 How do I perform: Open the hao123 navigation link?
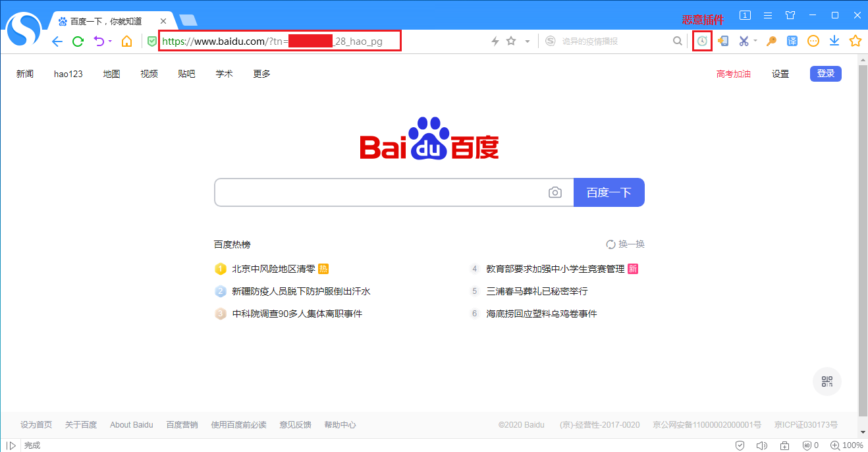pos(68,74)
